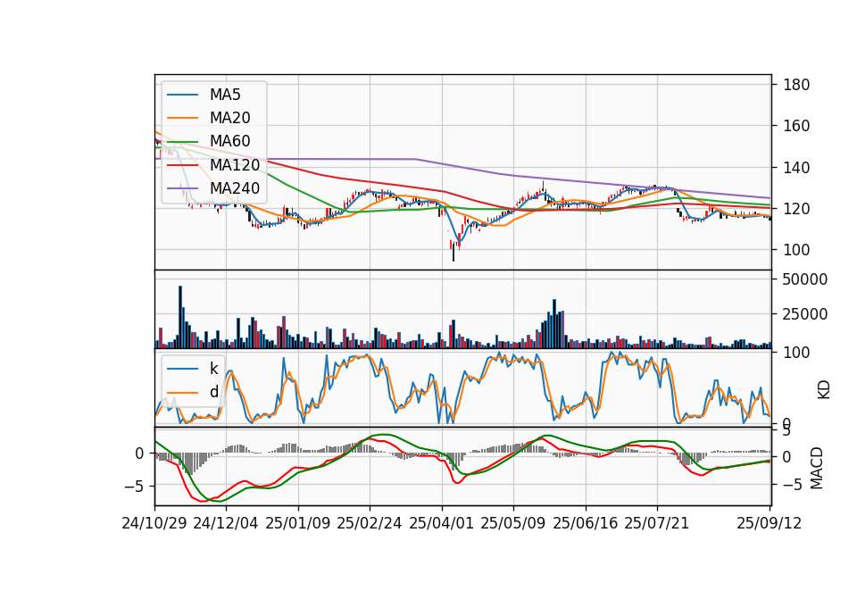The height and width of the screenshot is (616, 857).
Task: Click the 100 price axis tick label
Action: [x=796, y=250]
